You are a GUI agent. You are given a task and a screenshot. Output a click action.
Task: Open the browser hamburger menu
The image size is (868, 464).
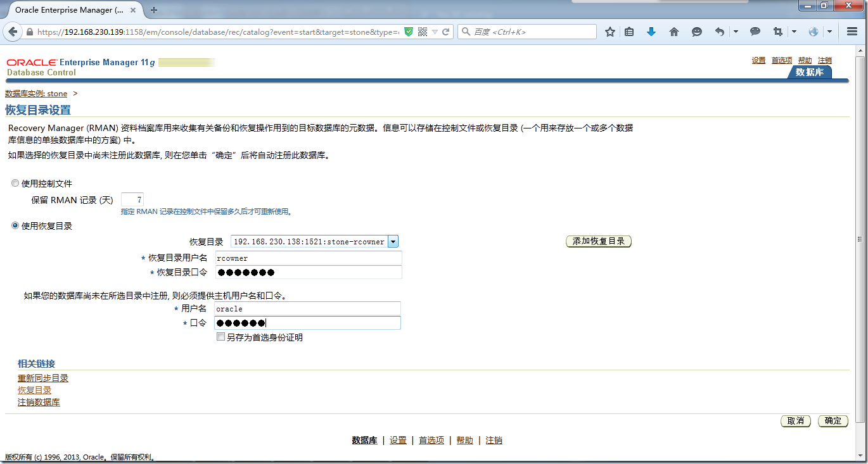tap(852, 32)
